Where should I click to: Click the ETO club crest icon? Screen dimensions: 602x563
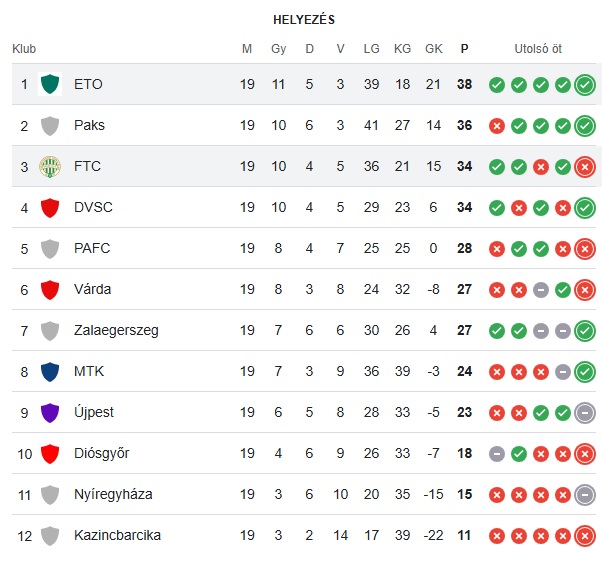[49, 84]
